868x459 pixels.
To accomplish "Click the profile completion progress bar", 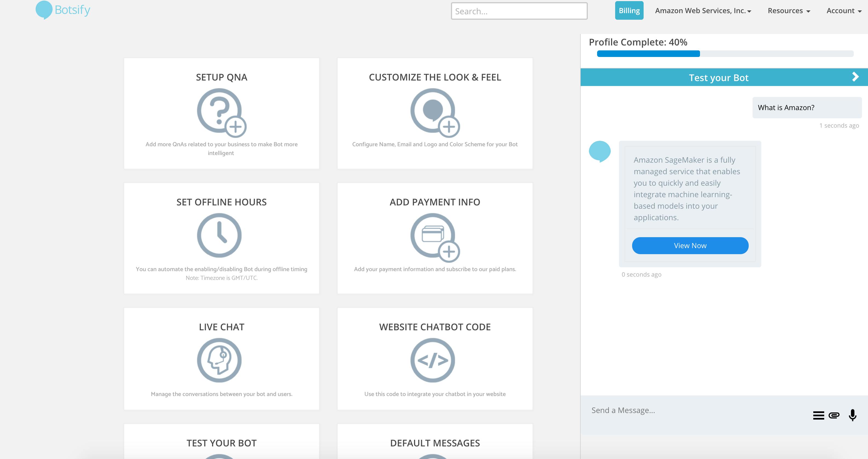I will [x=725, y=54].
